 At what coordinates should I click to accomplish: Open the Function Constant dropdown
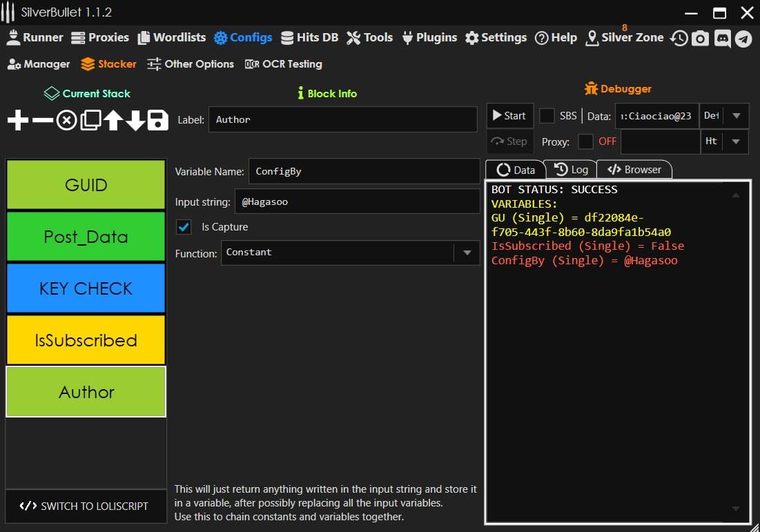tap(467, 253)
